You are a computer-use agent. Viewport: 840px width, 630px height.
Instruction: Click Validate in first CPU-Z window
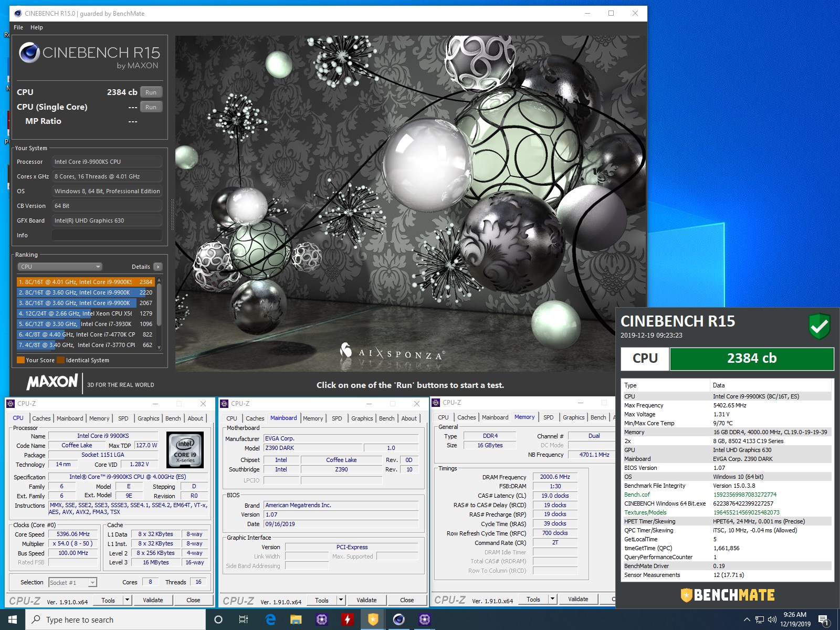pyautogui.click(x=153, y=600)
